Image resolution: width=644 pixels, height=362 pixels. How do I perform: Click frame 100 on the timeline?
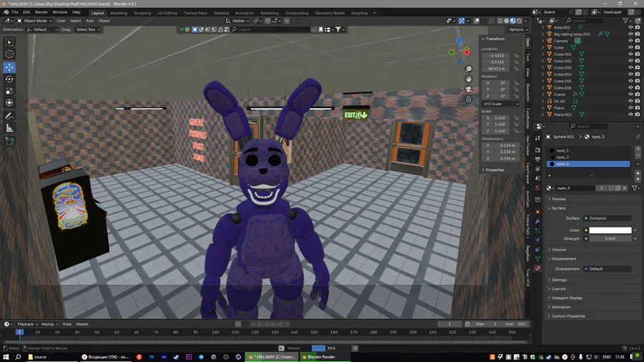[x=215, y=332]
